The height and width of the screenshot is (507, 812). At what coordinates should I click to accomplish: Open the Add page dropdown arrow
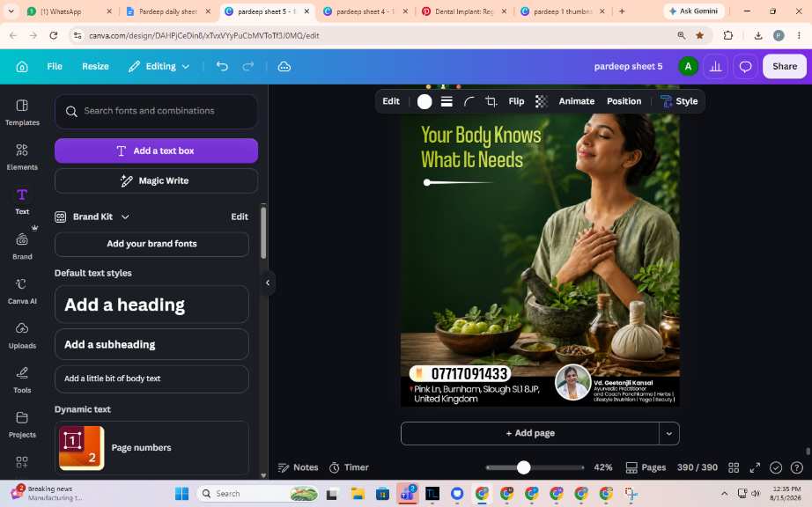pyautogui.click(x=668, y=434)
